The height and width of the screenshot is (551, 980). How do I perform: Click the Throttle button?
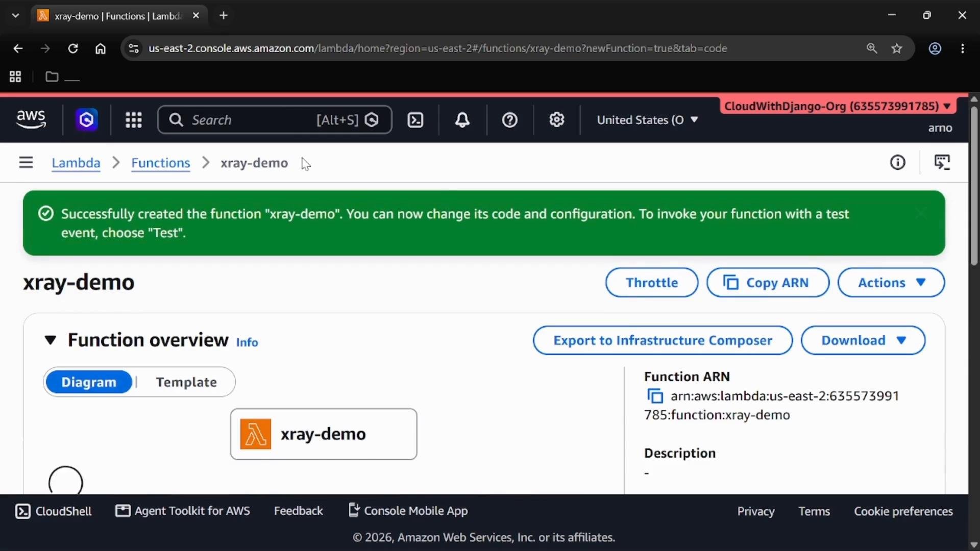click(x=652, y=283)
